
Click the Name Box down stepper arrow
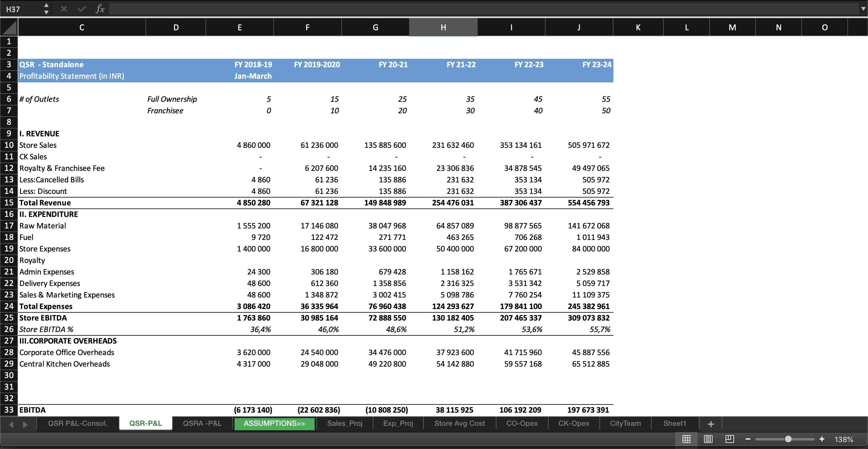tap(46, 12)
